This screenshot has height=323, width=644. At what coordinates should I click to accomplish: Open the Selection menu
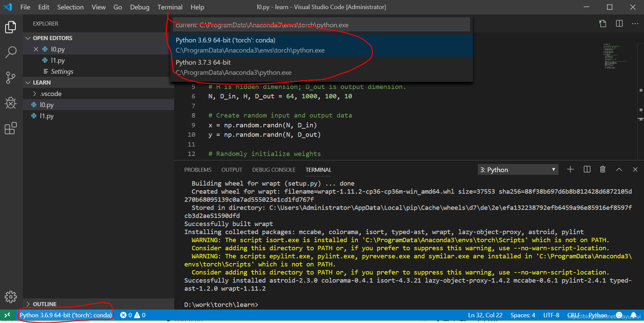click(x=70, y=7)
